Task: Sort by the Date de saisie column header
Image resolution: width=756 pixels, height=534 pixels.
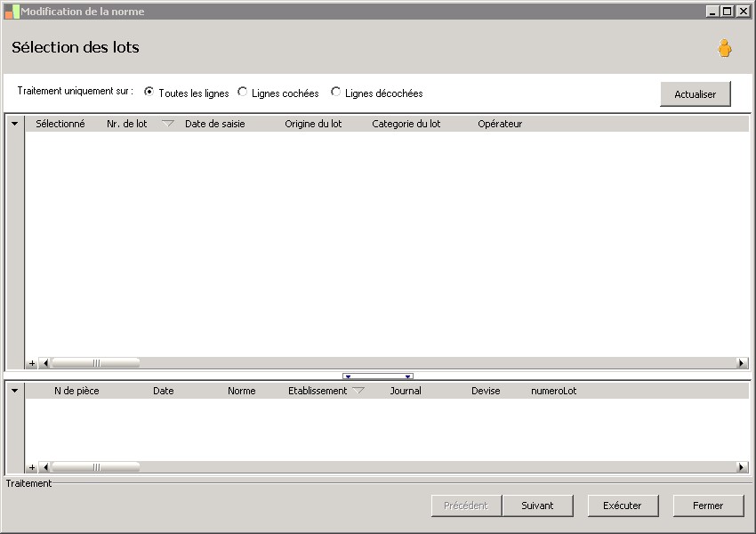Action: 215,124
